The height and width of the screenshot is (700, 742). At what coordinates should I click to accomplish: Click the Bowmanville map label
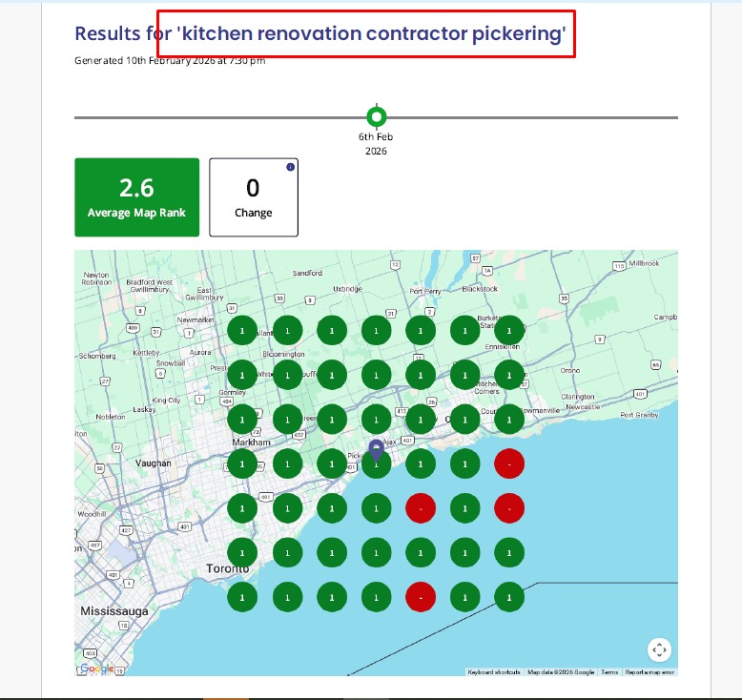(x=540, y=410)
